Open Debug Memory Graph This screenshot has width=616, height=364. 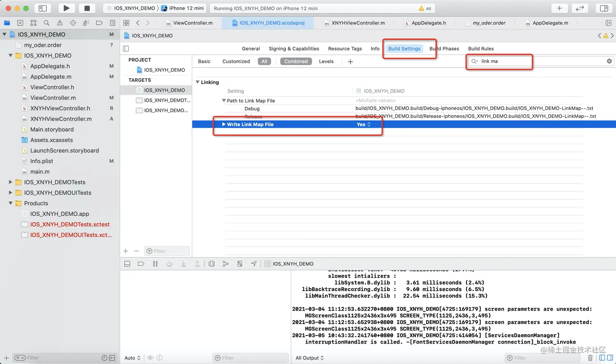coord(225,264)
